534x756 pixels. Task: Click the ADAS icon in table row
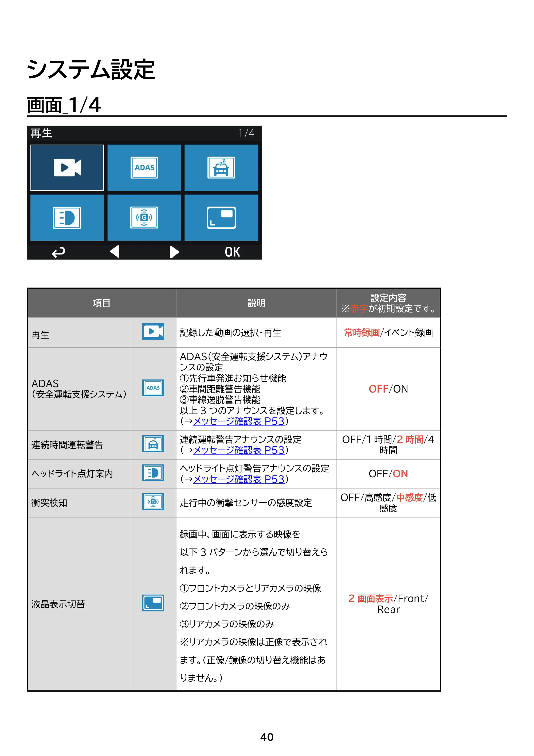pos(153,388)
